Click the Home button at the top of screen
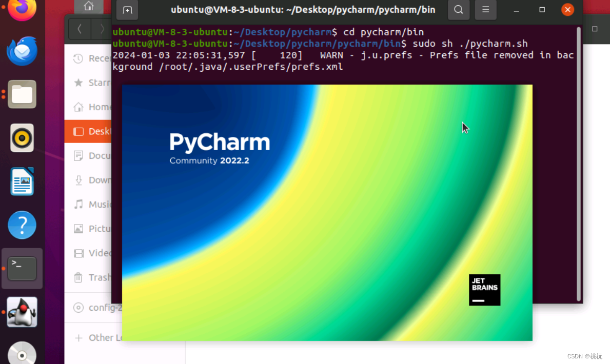Screen dimensions: 610x364 click(x=88, y=6)
